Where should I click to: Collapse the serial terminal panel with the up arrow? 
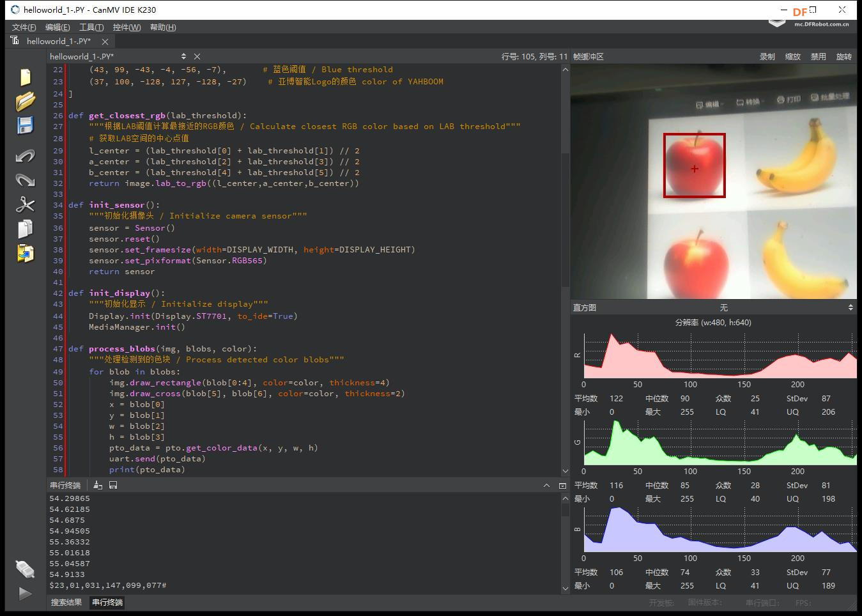pyautogui.click(x=546, y=486)
